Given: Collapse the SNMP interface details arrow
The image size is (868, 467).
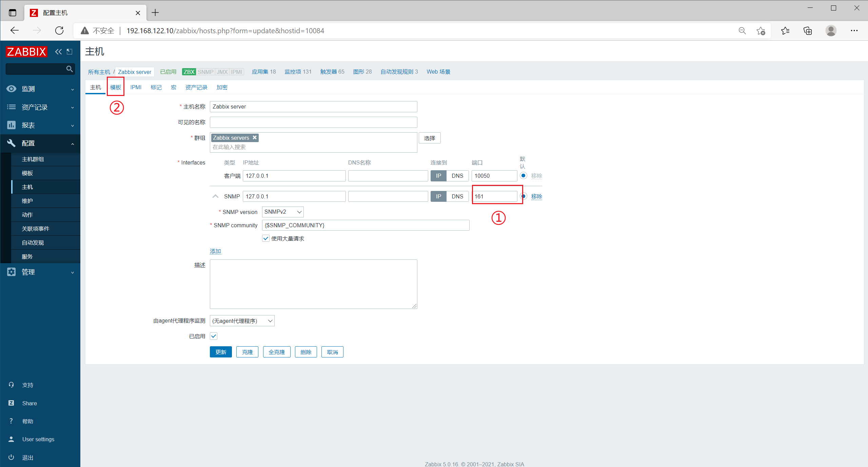Looking at the screenshot, I should point(215,196).
